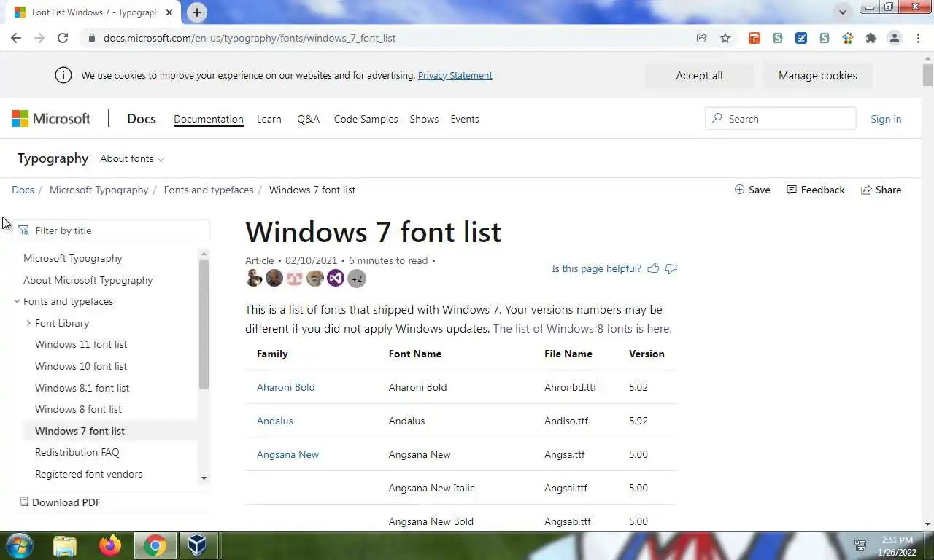Open the Chrome profile avatar
The image size is (934, 560).
pyautogui.click(x=895, y=38)
